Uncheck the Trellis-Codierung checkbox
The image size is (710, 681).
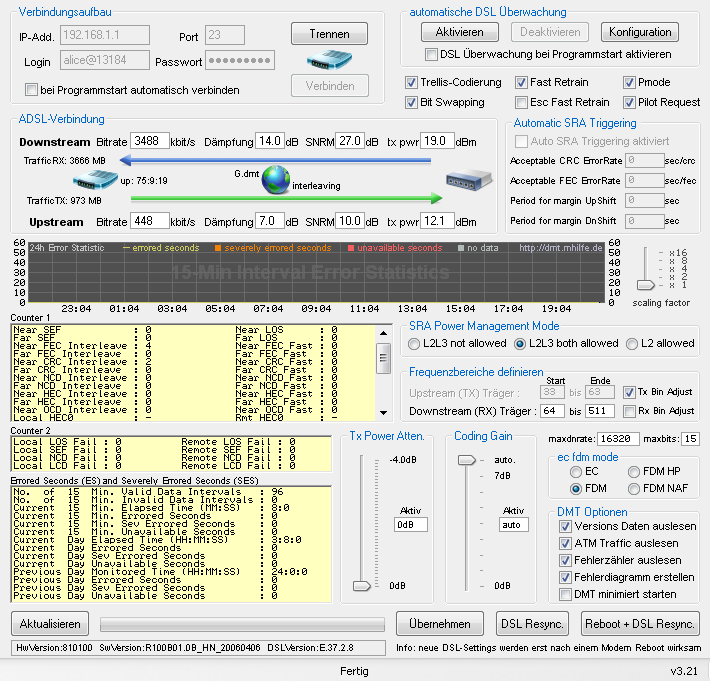tap(412, 82)
